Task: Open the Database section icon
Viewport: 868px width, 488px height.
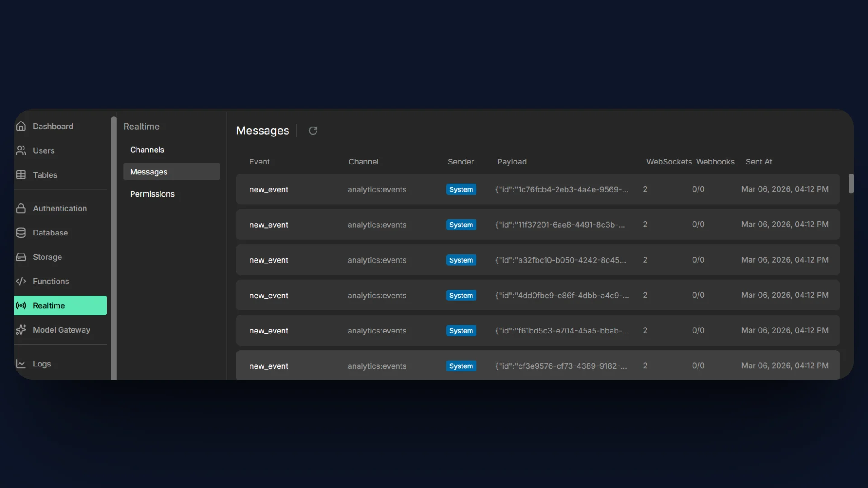Action: tap(21, 233)
